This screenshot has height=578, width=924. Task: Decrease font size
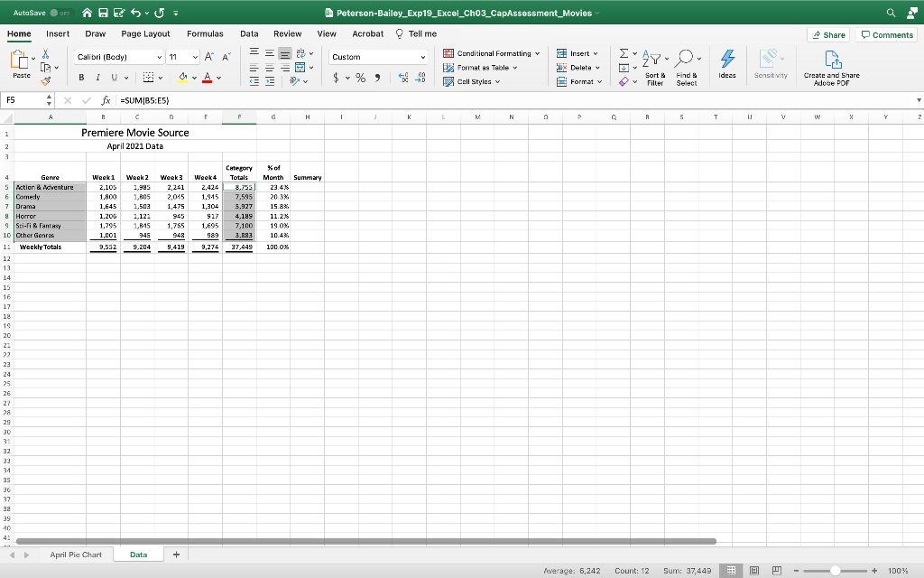tap(226, 57)
